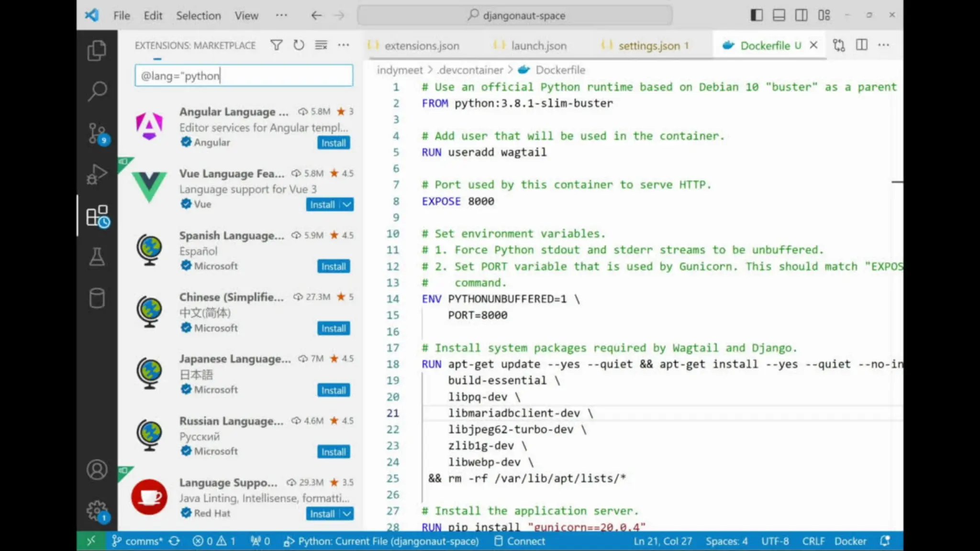Refresh the extensions list

tap(299, 45)
